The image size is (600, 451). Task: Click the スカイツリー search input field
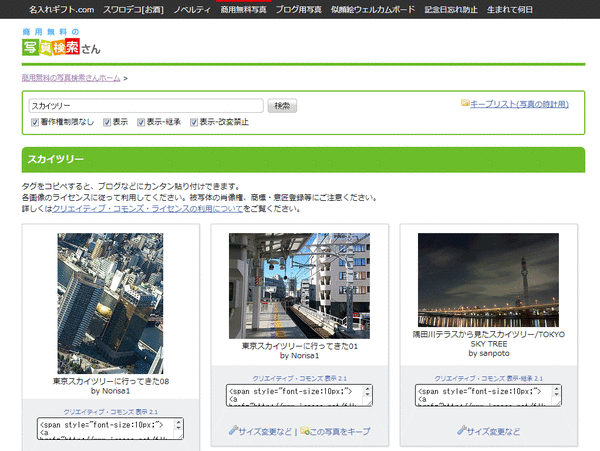pyautogui.click(x=146, y=106)
